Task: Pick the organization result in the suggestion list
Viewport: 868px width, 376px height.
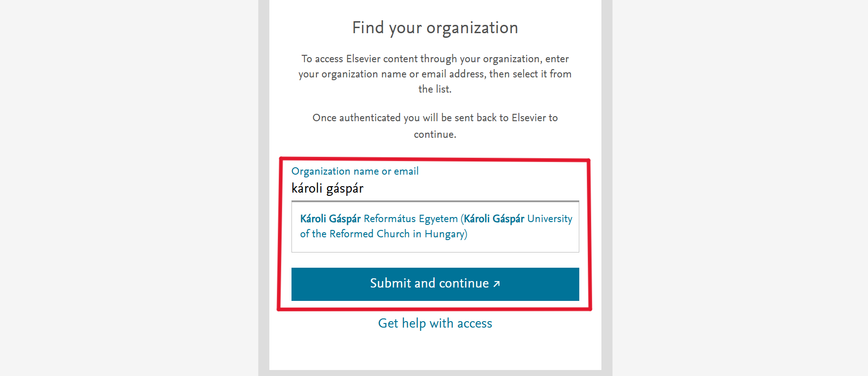Action: [x=435, y=226]
